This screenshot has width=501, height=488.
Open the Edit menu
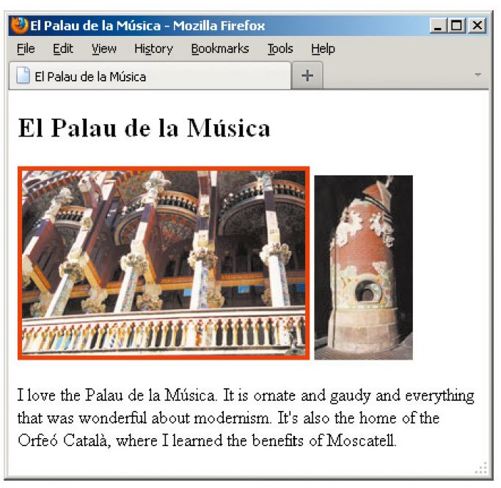point(63,49)
